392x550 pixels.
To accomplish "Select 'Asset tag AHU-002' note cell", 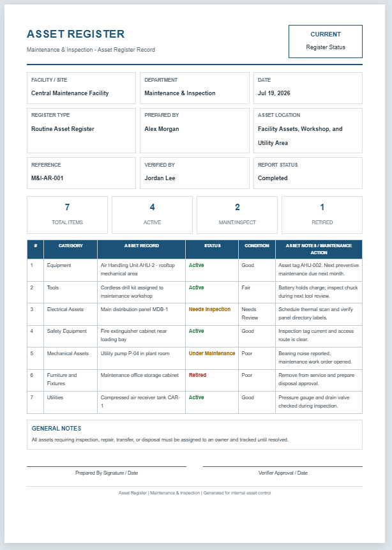I will (x=319, y=270).
